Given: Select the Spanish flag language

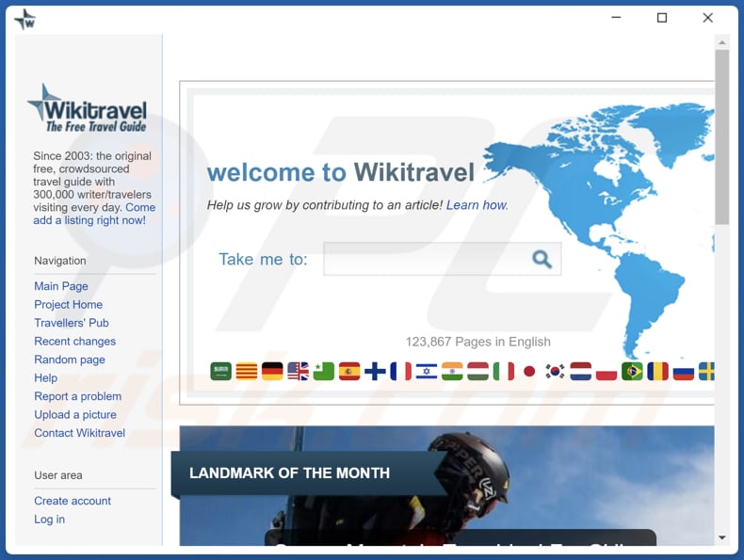Looking at the screenshot, I should (x=349, y=371).
